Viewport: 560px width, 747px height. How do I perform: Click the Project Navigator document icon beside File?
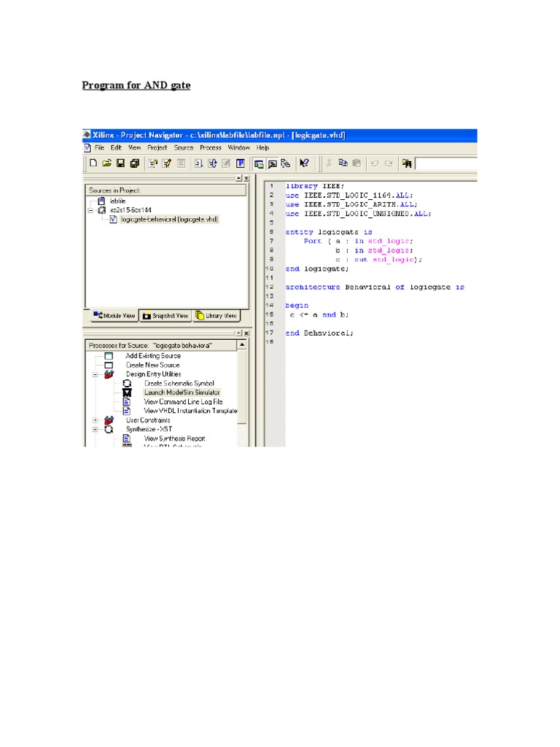coord(87,148)
